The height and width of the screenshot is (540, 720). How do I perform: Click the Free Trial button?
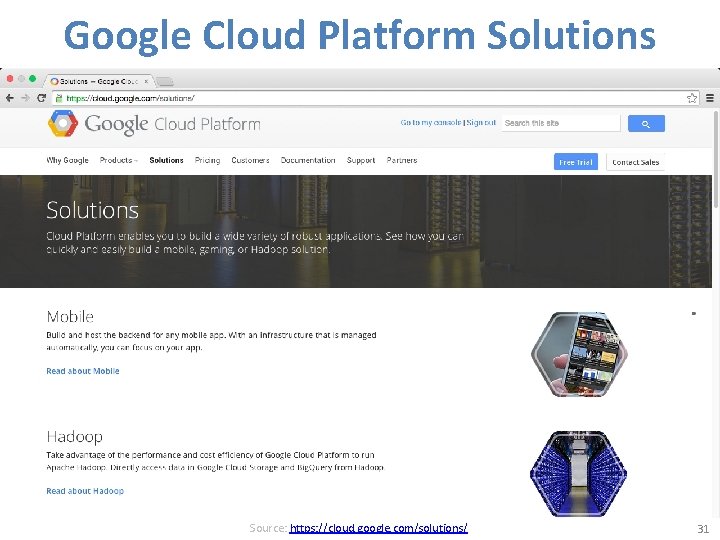576,162
